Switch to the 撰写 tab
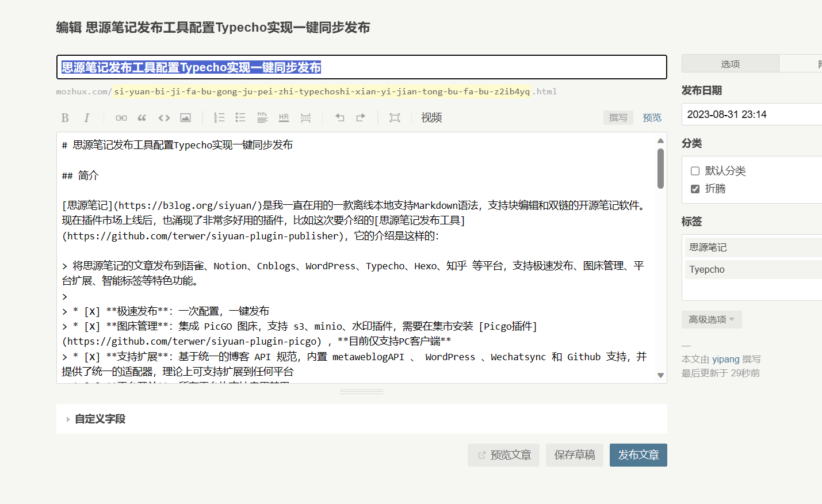The height and width of the screenshot is (504, 822). [618, 117]
